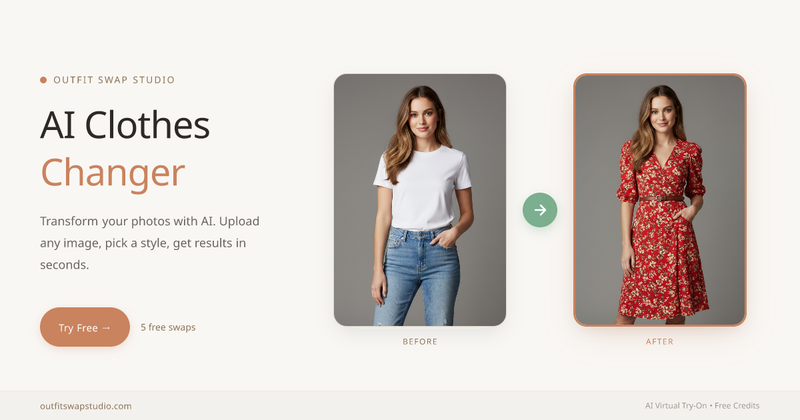Click the Try Free button
800x420 pixels.
pos(85,327)
